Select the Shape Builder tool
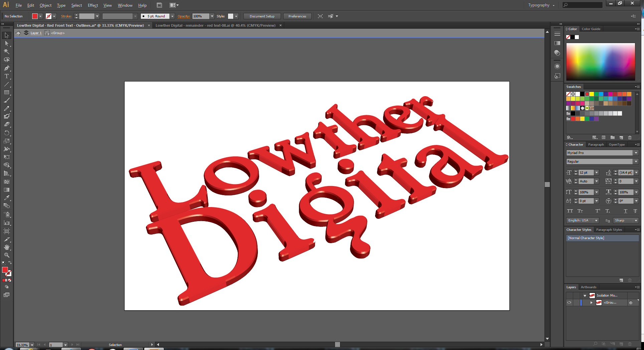Screen dimensions: 644x350 (x=7, y=165)
